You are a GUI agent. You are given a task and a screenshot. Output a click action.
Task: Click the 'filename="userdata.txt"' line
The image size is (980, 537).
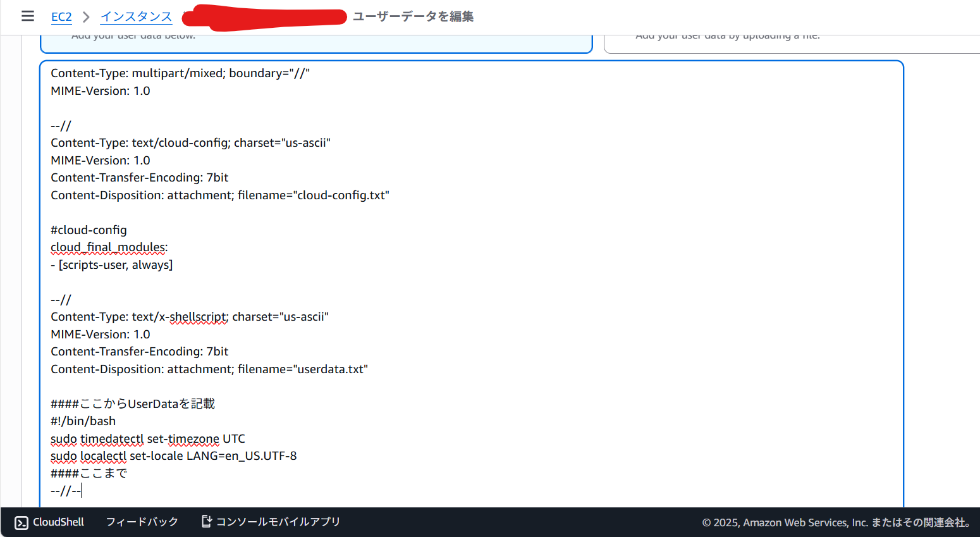pos(209,369)
